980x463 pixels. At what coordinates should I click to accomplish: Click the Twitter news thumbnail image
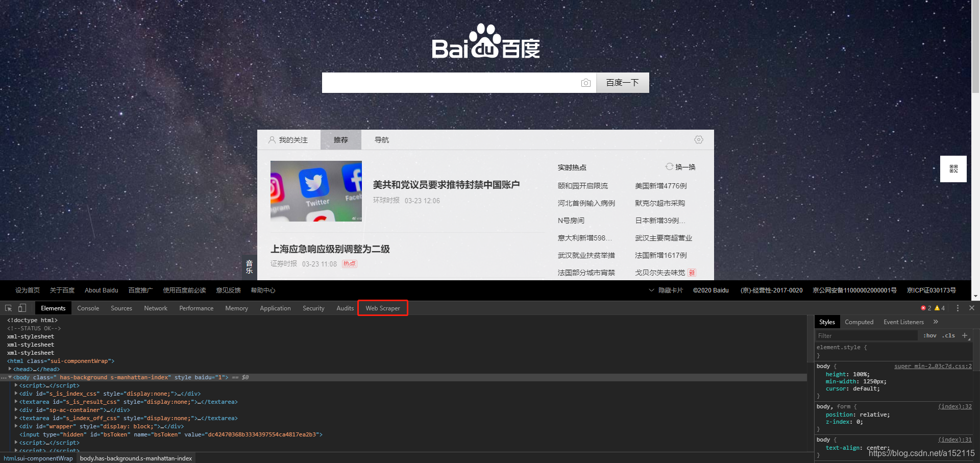[316, 191]
